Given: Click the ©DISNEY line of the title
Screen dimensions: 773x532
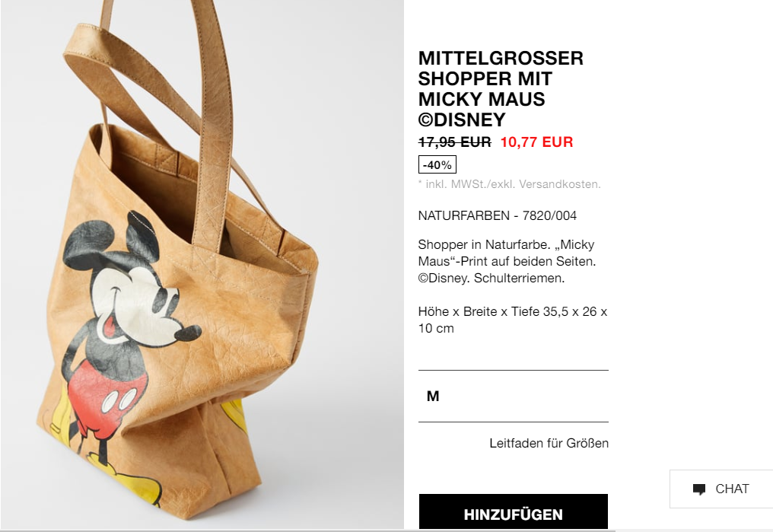Looking at the screenshot, I should 462,119.
